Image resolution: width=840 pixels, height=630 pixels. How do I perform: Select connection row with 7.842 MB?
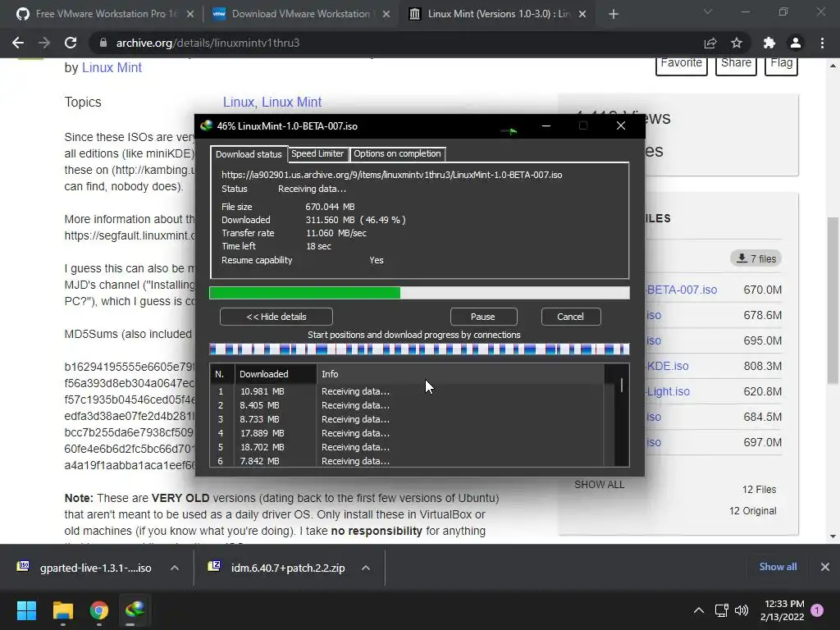pos(407,461)
